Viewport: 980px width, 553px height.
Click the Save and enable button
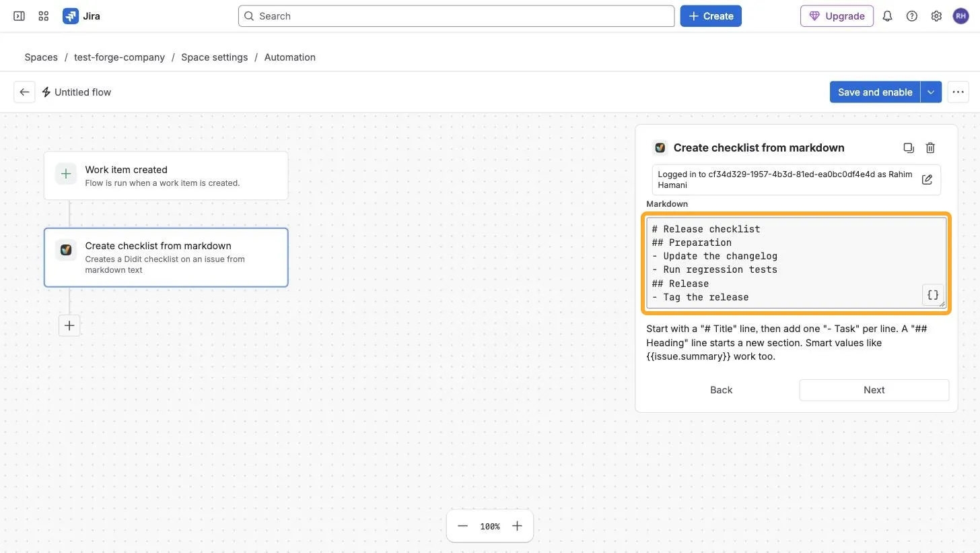point(875,92)
